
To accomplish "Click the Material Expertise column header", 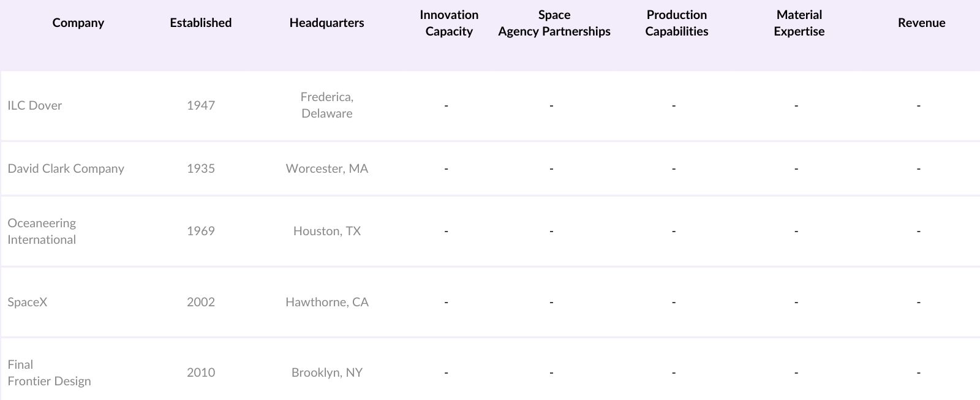I will [x=799, y=23].
